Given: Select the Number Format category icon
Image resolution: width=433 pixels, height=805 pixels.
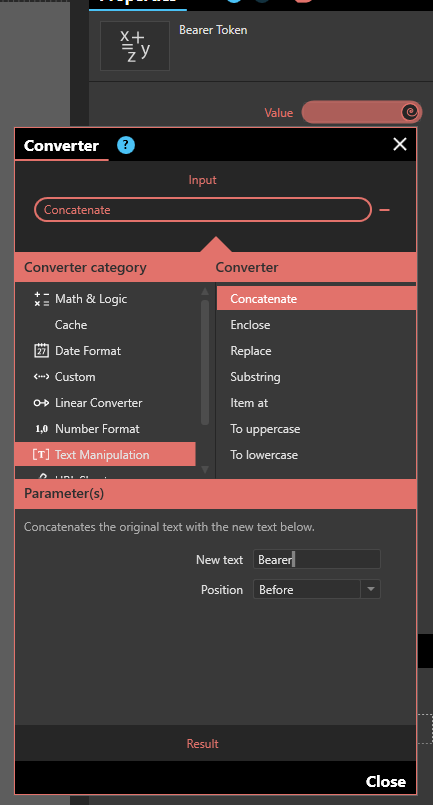Looking at the screenshot, I should point(41,429).
